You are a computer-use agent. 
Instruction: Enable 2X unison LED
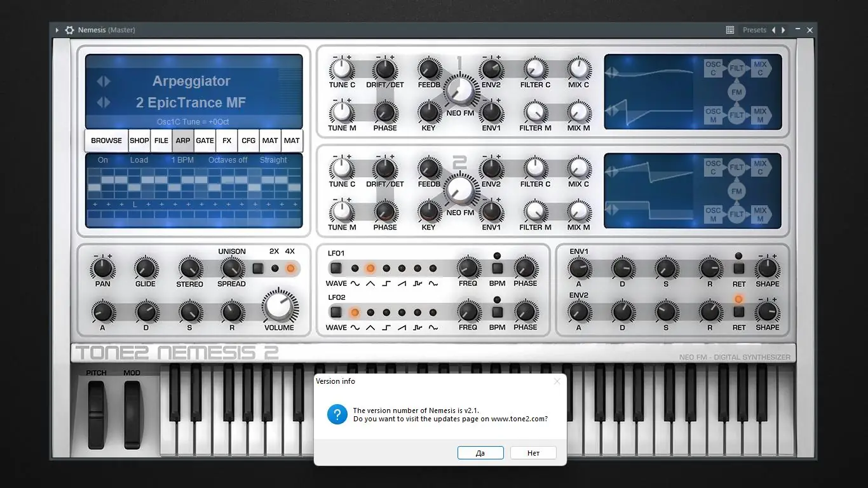coord(275,268)
